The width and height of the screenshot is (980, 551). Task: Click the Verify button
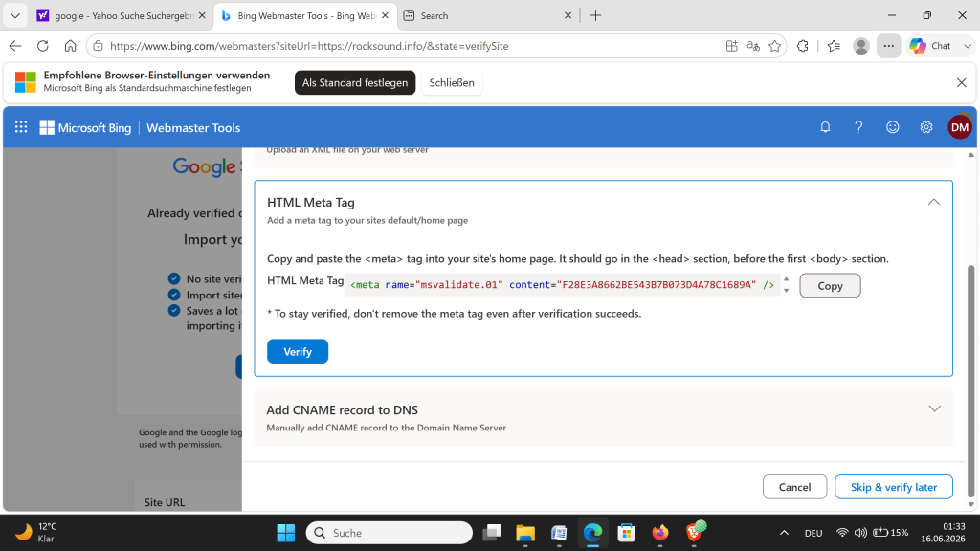[x=298, y=352]
